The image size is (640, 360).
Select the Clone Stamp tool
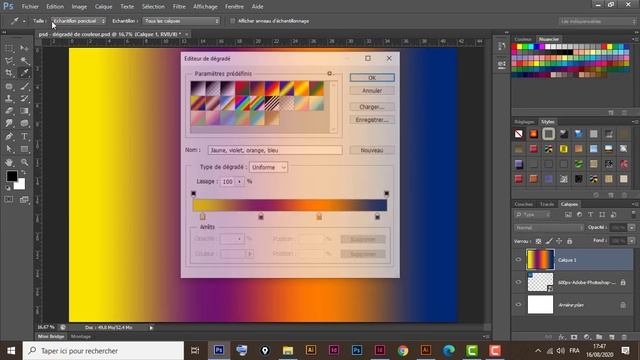pyautogui.click(x=9, y=98)
